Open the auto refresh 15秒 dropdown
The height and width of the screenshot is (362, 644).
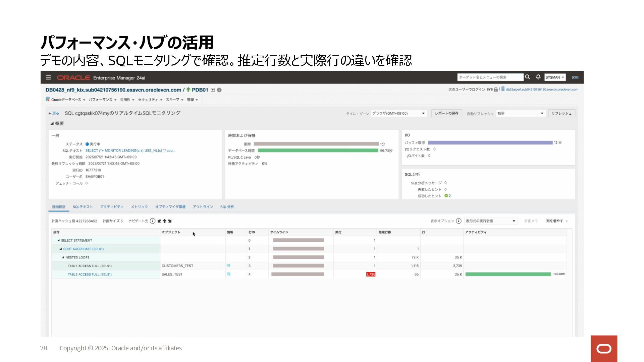pyautogui.click(x=520, y=113)
